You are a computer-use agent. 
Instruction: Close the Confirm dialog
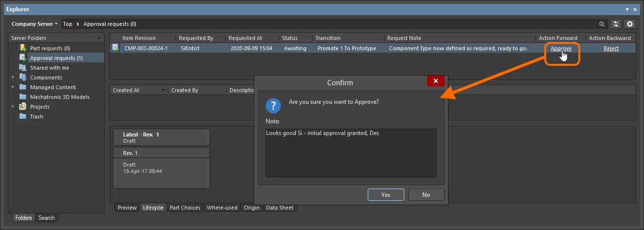436,81
